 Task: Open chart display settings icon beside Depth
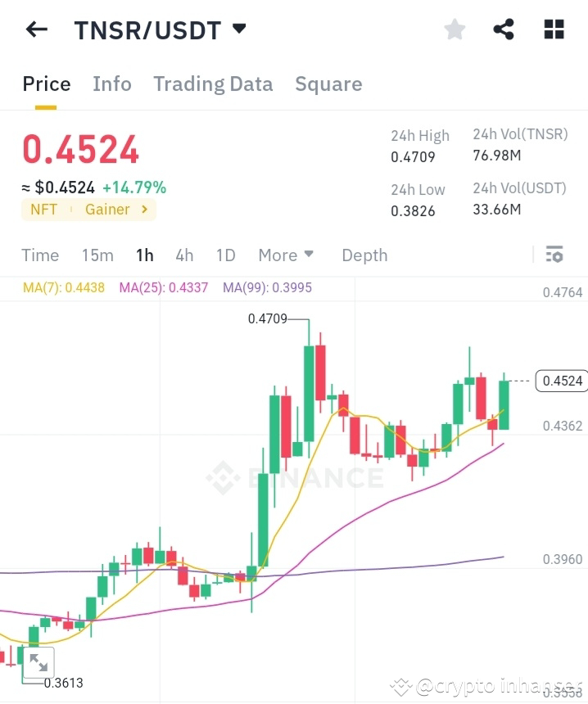[x=554, y=255]
